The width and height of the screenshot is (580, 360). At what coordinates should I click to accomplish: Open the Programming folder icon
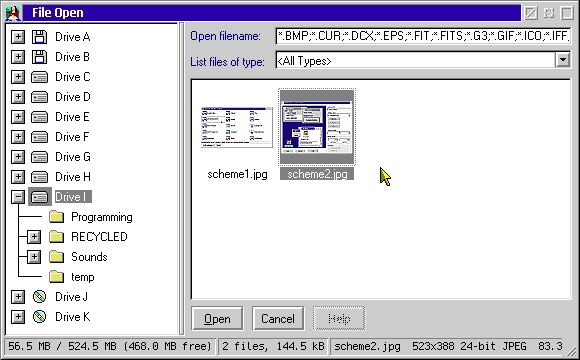coord(57,217)
